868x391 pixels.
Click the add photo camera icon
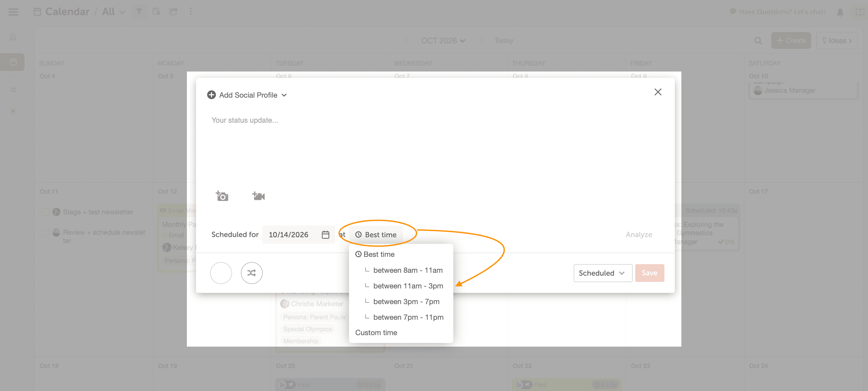point(222,196)
